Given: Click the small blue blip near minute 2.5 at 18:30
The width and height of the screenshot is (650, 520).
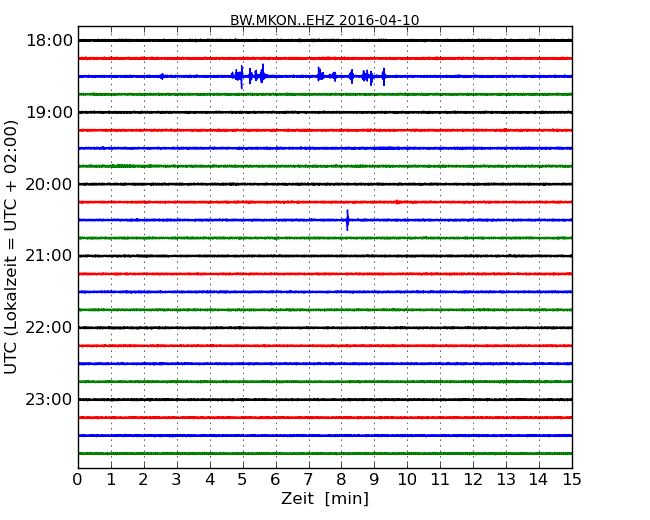Looking at the screenshot, I should point(162,76).
